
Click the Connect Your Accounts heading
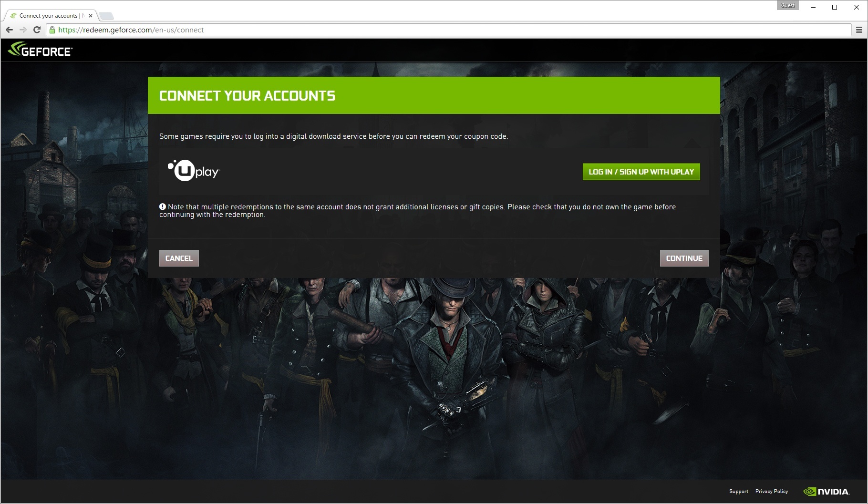[x=247, y=95]
